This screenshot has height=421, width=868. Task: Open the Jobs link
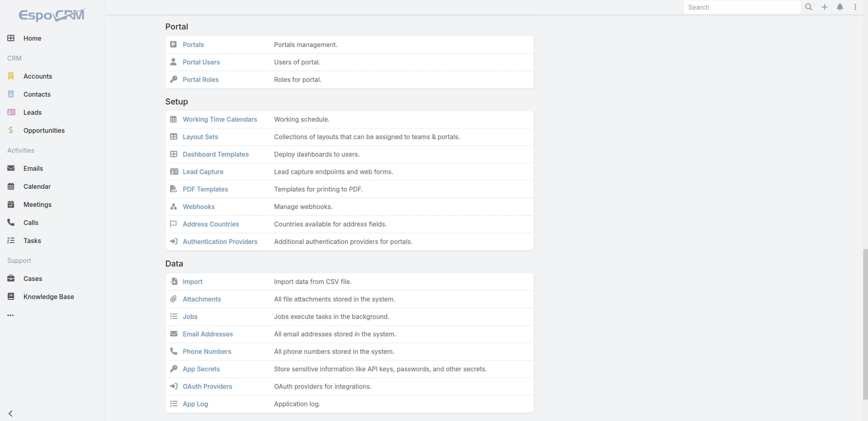click(x=190, y=317)
